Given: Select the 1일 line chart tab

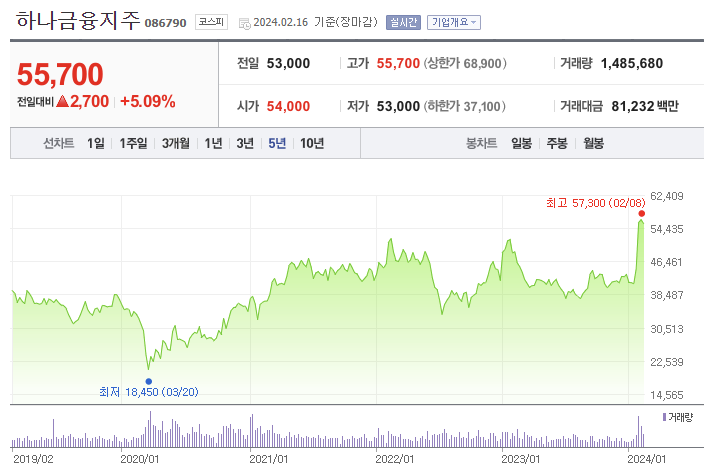Looking at the screenshot, I should (x=96, y=143).
